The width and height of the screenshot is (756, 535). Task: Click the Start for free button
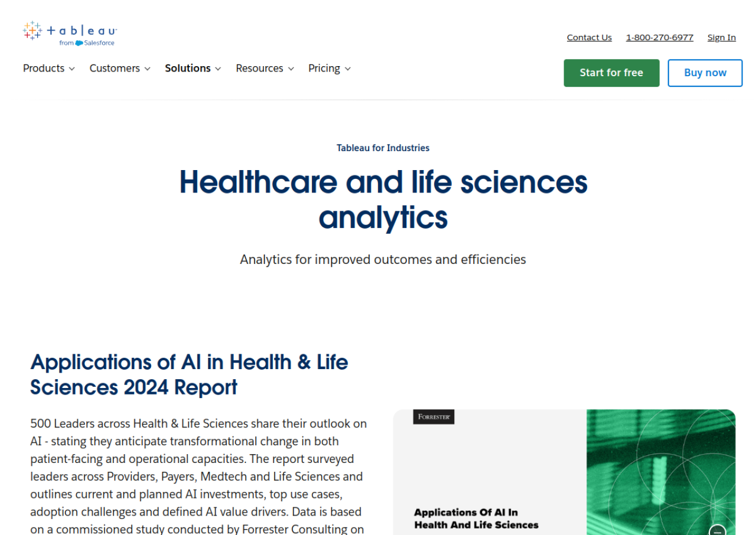pos(611,73)
